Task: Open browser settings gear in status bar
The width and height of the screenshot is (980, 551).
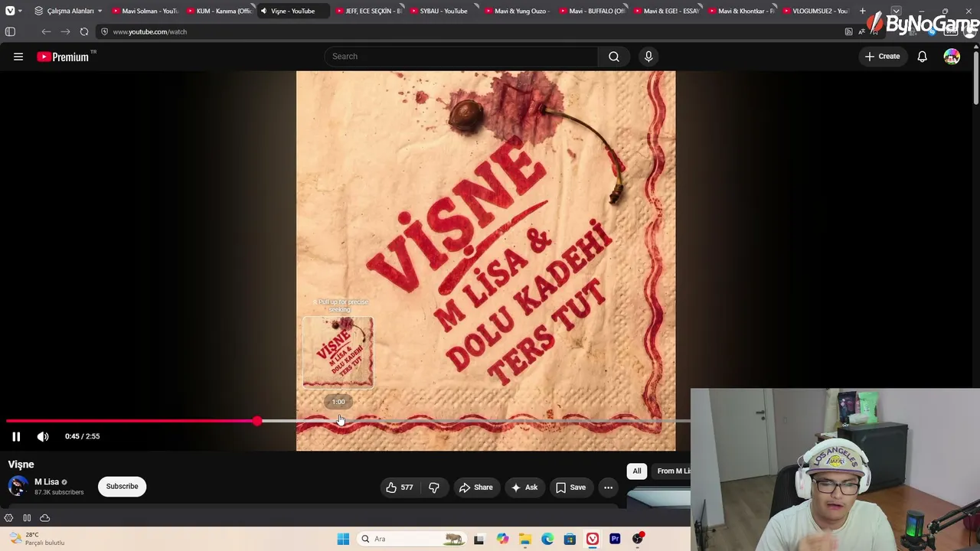Action: (8, 518)
